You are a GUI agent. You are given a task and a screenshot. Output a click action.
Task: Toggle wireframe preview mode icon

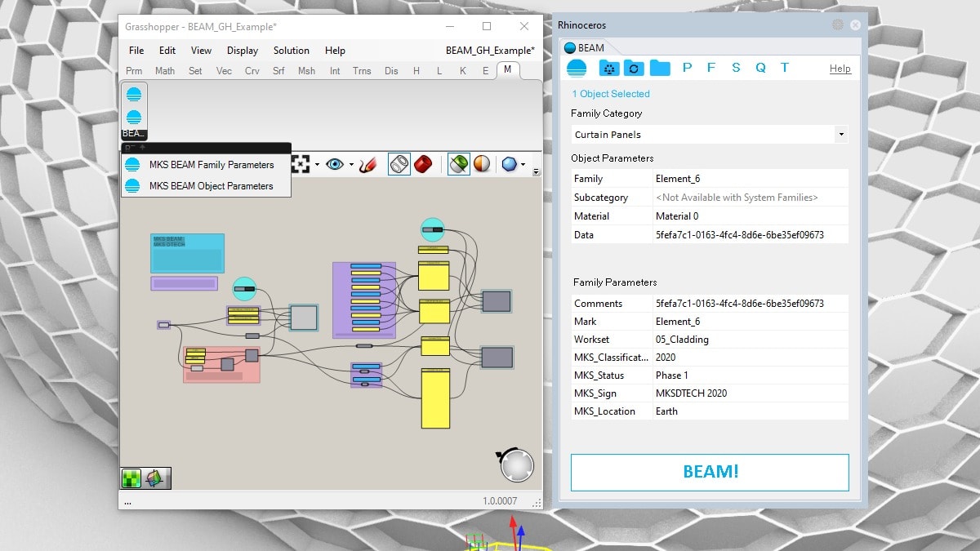399,164
